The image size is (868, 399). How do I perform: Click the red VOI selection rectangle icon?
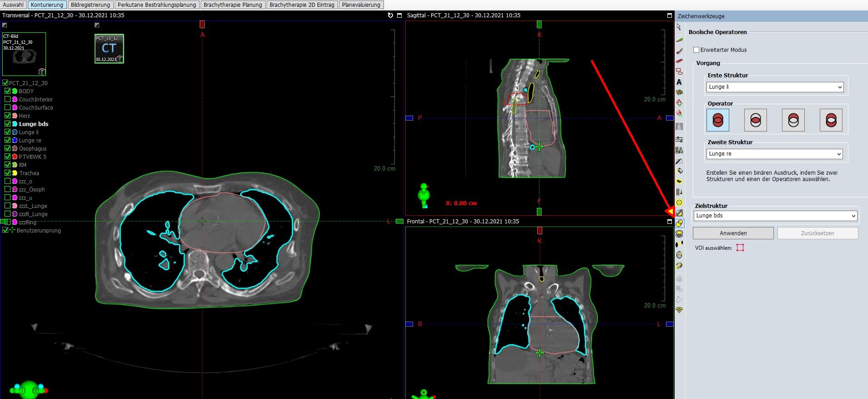(x=740, y=248)
